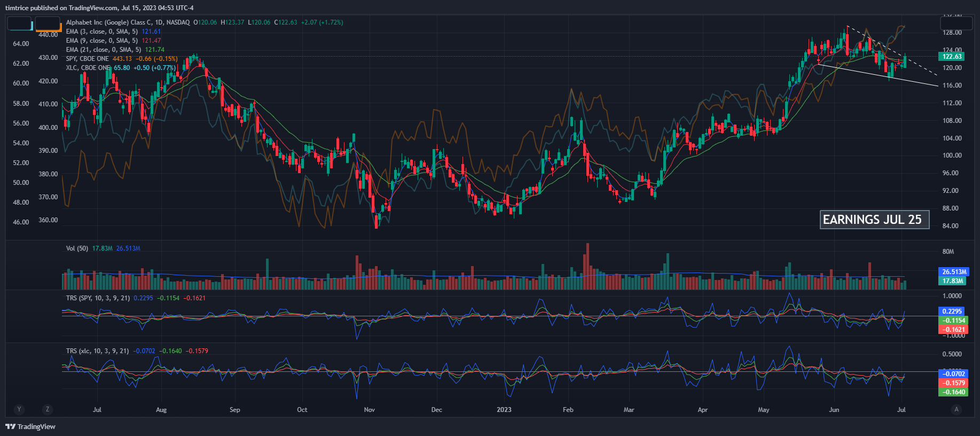Click the green -0.1154 axis label
Image resolution: width=980 pixels, height=436 pixels.
click(x=953, y=321)
